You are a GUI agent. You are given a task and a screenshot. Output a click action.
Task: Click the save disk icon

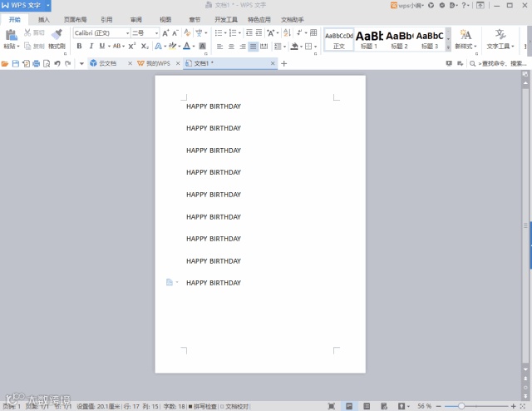click(x=16, y=63)
